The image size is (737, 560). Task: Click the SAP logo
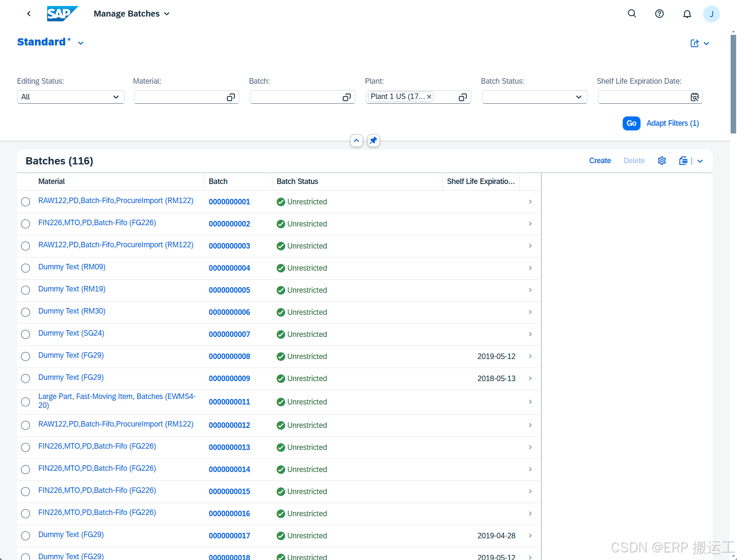(62, 14)
